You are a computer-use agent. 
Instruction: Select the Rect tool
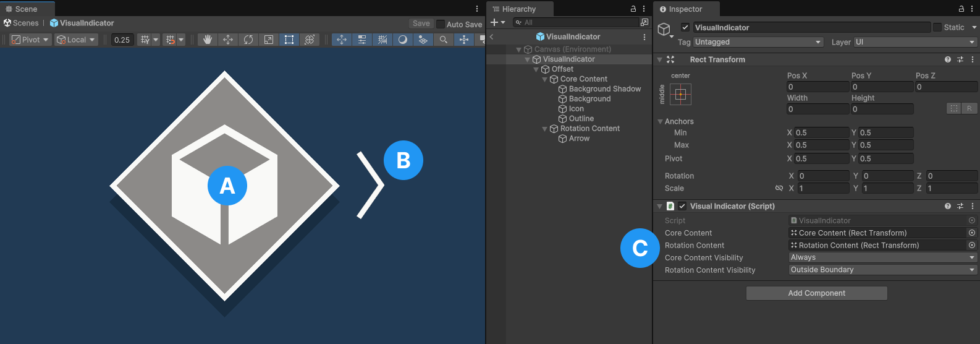(289, 40)
